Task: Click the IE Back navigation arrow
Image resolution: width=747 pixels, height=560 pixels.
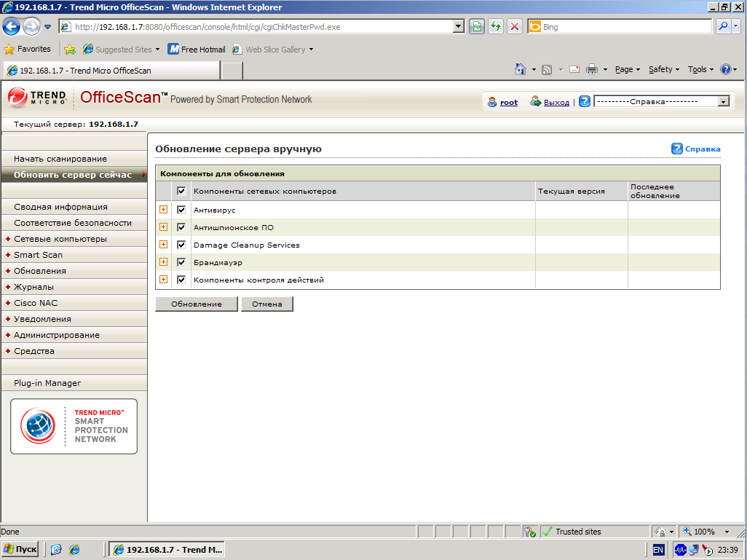Action: [x=12, y=27]
